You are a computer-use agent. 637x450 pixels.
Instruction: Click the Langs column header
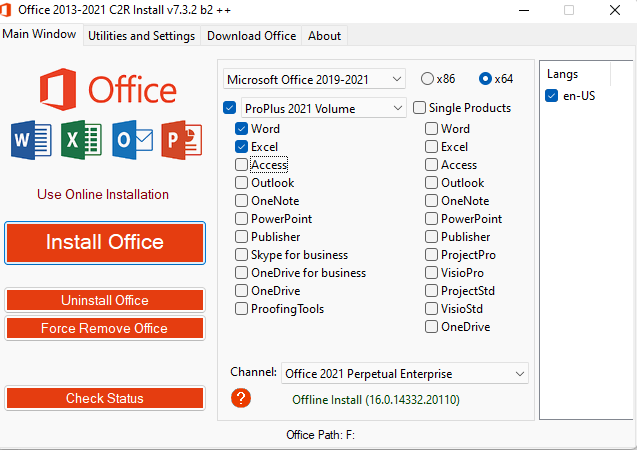click(575, 74)
